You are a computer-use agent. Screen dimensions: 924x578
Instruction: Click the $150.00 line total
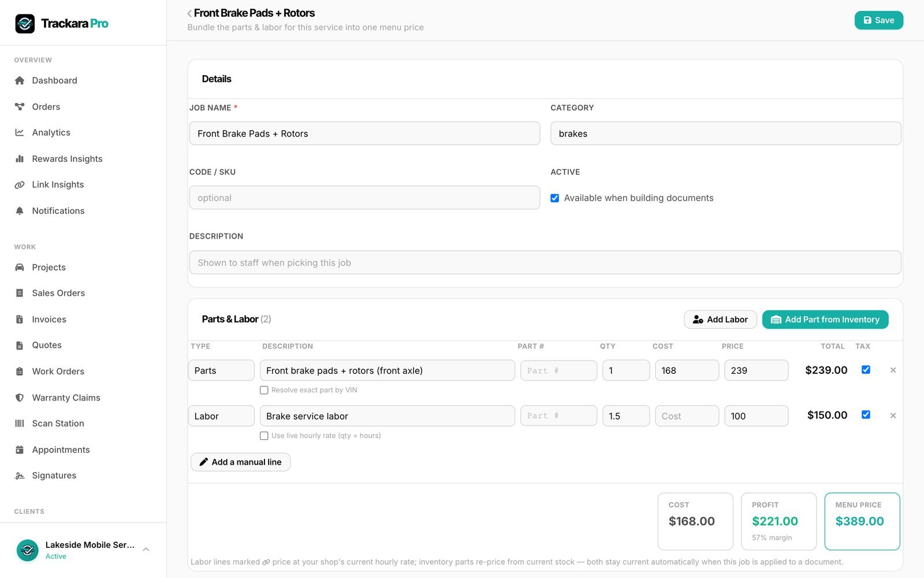[827, 415]
